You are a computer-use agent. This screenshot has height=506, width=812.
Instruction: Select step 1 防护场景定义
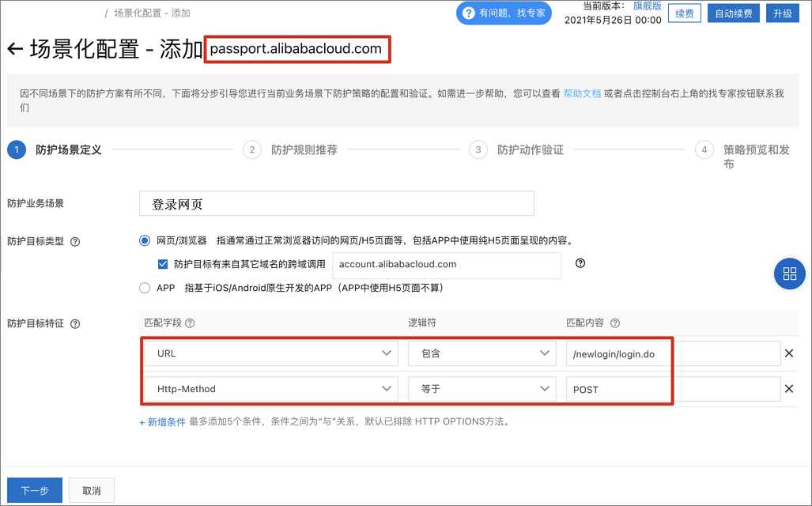(55, 150)
